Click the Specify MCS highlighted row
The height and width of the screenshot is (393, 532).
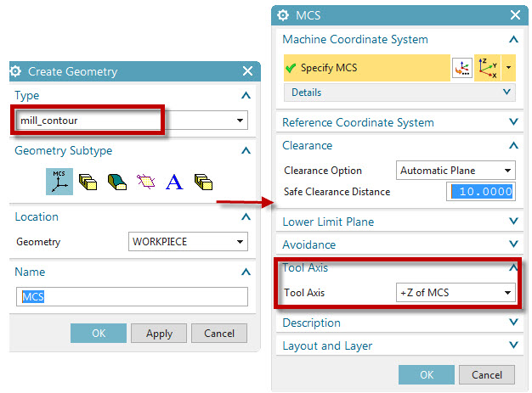[x=367, y=68]
